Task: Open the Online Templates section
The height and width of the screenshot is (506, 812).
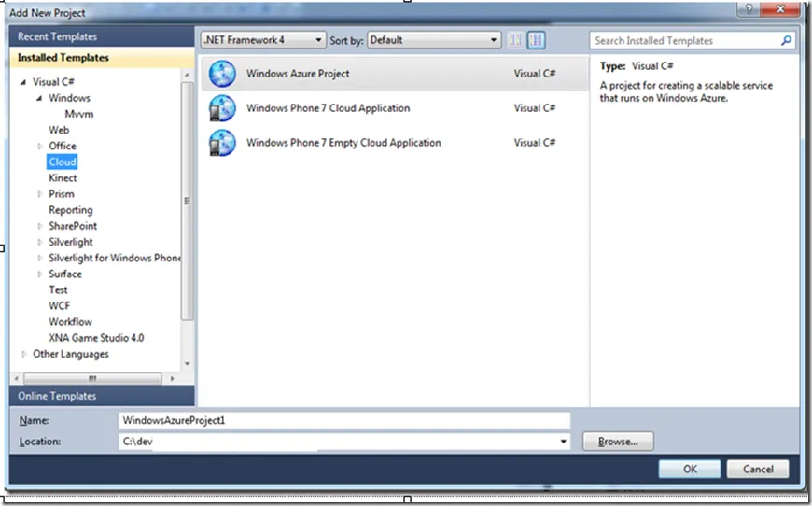Action: pyautogui.click(x=102, y=396)
